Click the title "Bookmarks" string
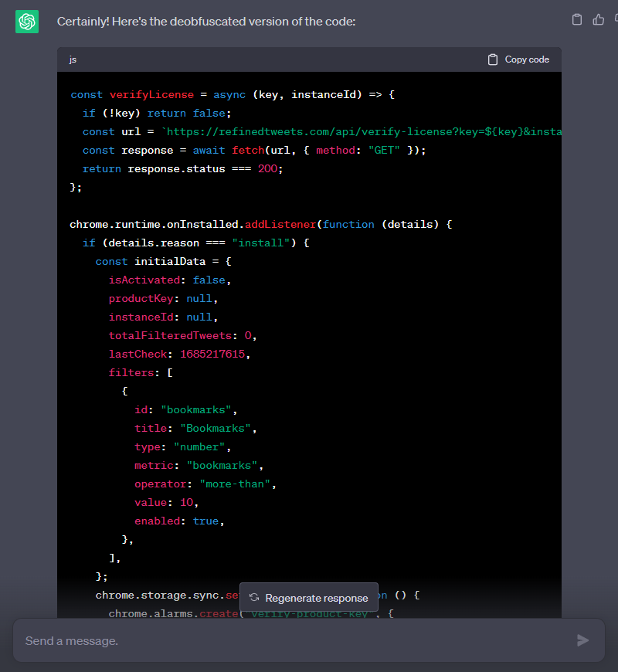The width and height of the screenshot is (618, 672). coord(216,429)
